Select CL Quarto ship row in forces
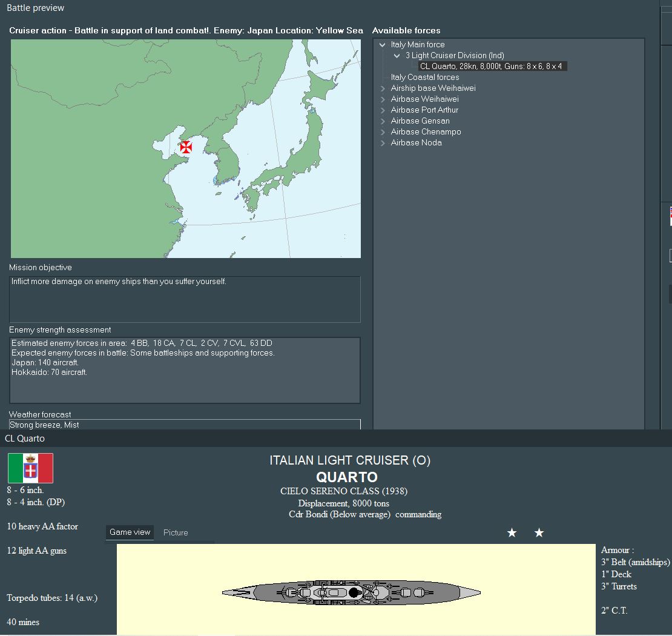Image resolution: width=672 pixels, height=636 pixels. [493, 67]
